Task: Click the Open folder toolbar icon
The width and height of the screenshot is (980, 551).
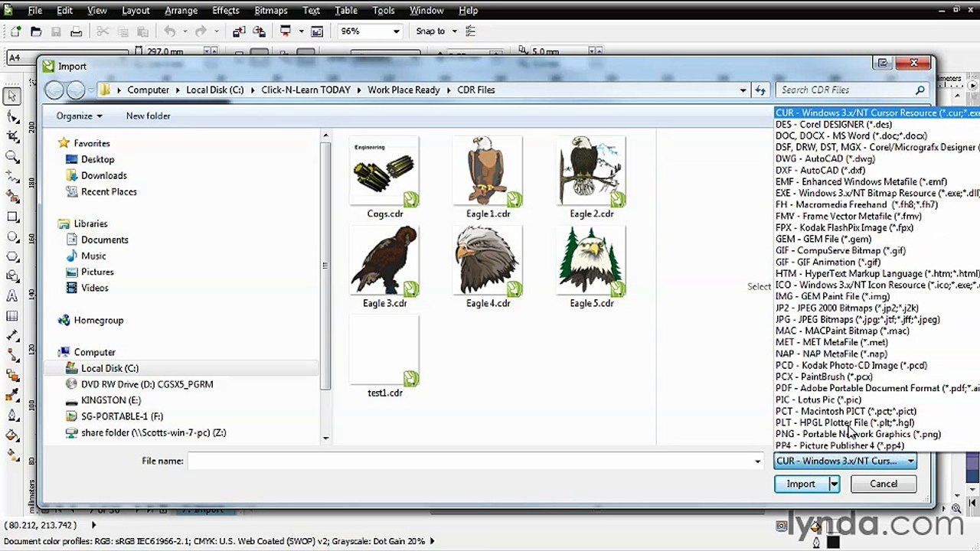Action: 36,31
